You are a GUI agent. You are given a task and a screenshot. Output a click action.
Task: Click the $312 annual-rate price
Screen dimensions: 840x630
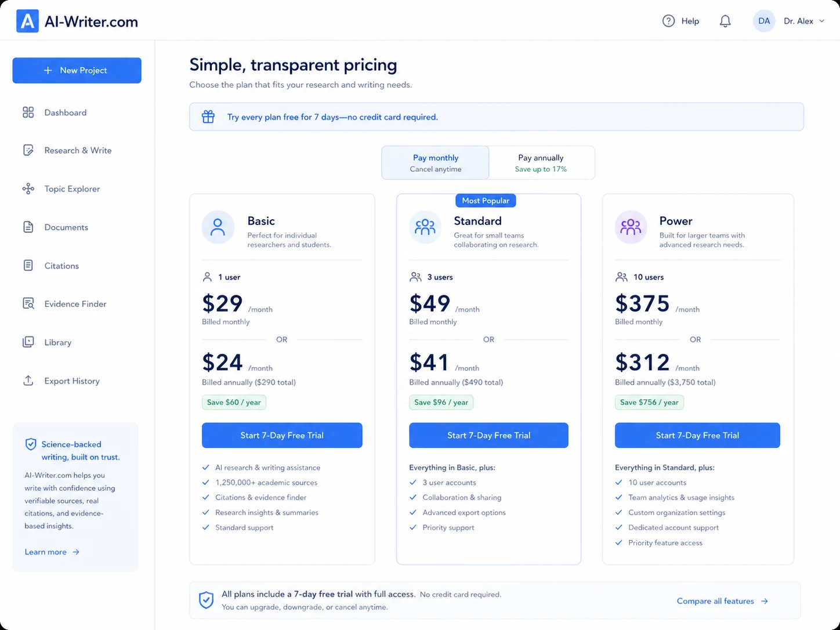[642, 362]
